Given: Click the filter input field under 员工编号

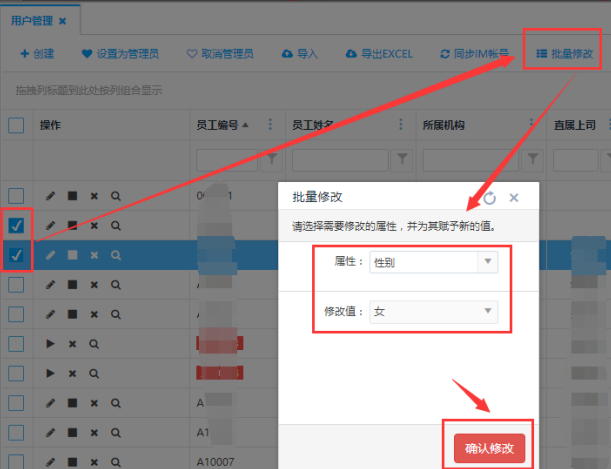Looking at the screenshot, I should click(227, 159).
